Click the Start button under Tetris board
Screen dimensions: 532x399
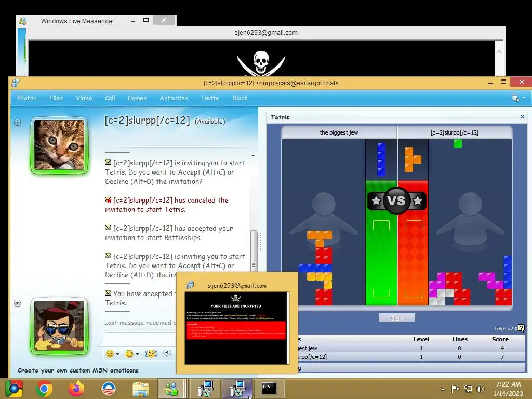[396, 318]
